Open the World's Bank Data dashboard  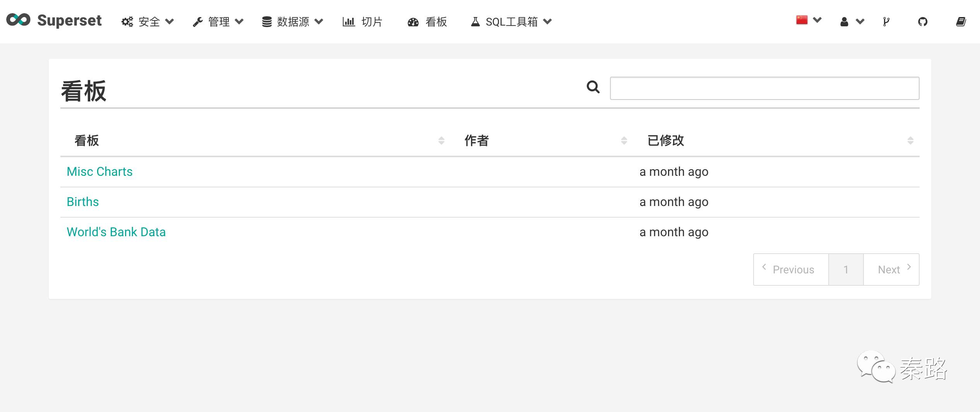point(116,232)
